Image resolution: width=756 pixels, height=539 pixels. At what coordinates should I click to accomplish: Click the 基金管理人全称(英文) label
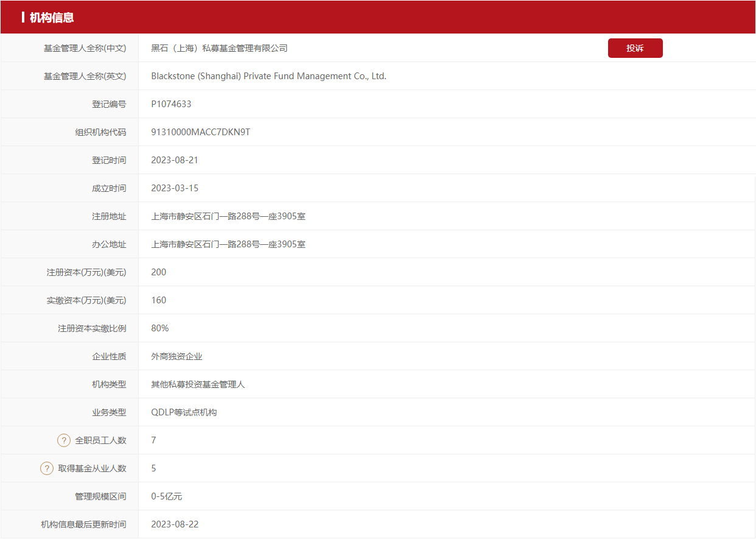pos(85,76)
